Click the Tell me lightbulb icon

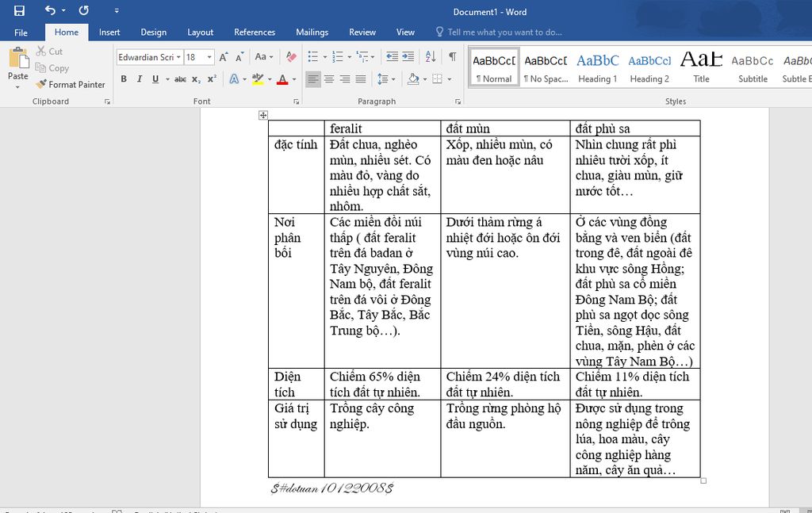click(x=439, y=32)
